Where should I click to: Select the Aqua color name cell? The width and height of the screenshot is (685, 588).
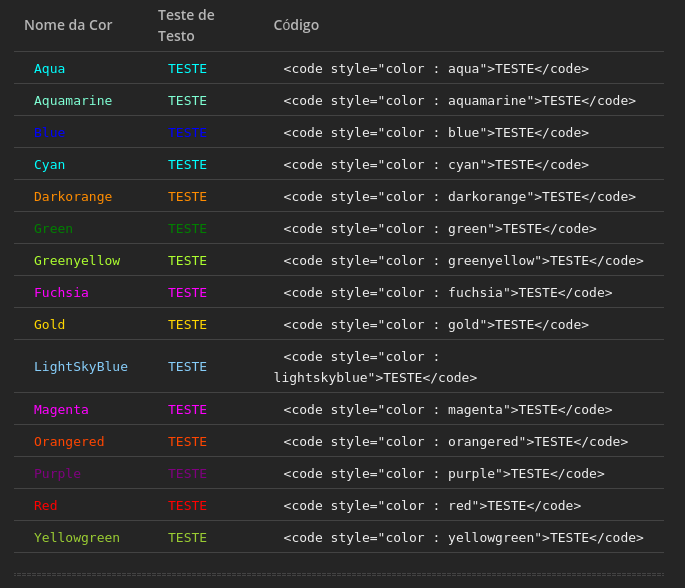point(49,69)
